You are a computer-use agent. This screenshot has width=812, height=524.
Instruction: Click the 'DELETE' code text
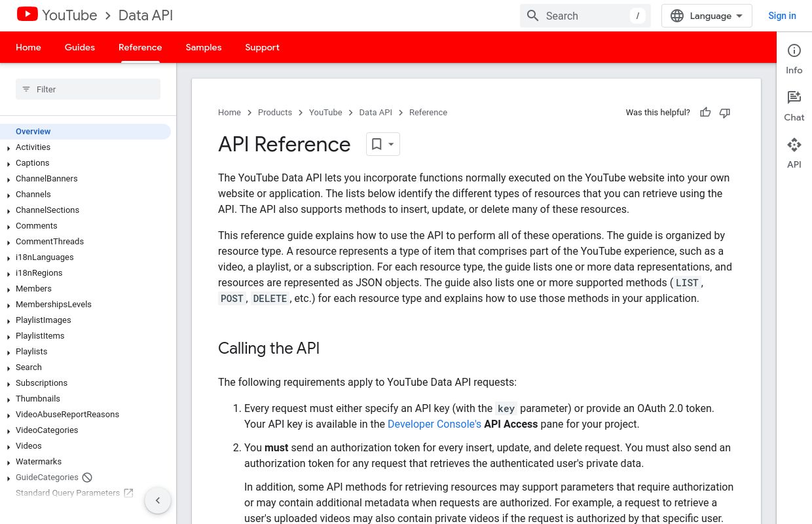point(270,299)
